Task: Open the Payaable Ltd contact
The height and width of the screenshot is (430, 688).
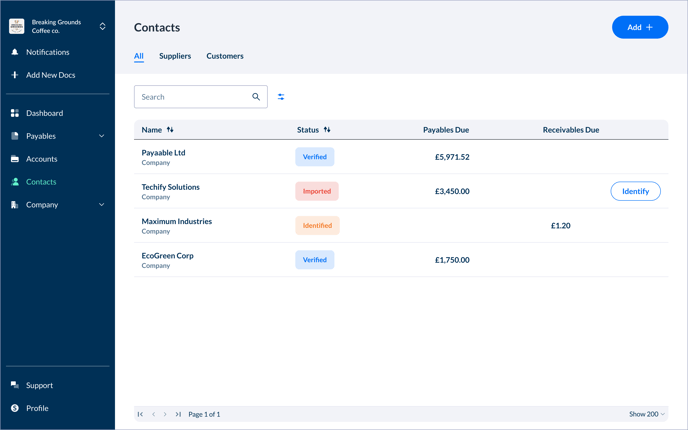Action: tap(163, 153)
